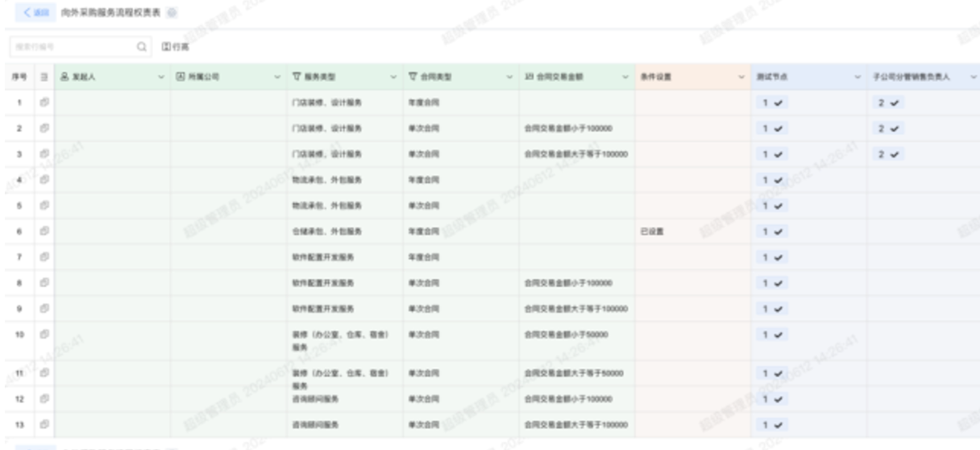The image size is (980, 450).
Task: Open the 子公司分管销售负责人 column dropdown arrow
Action: [x=973, y=77]
